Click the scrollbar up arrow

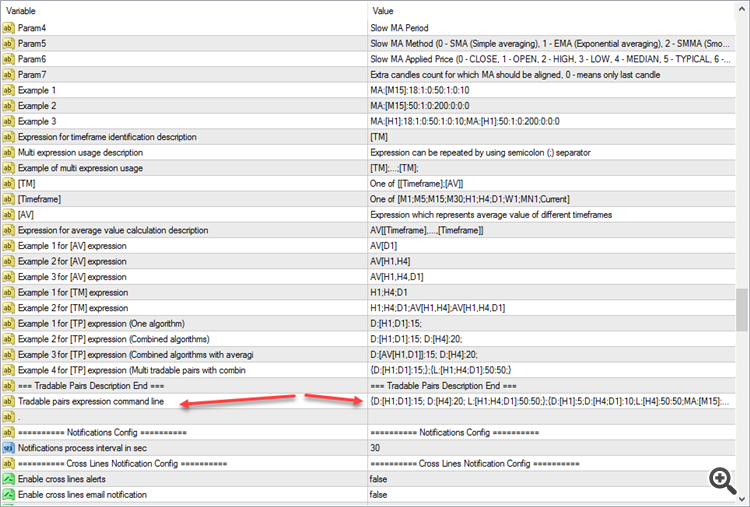click(742, 7)
